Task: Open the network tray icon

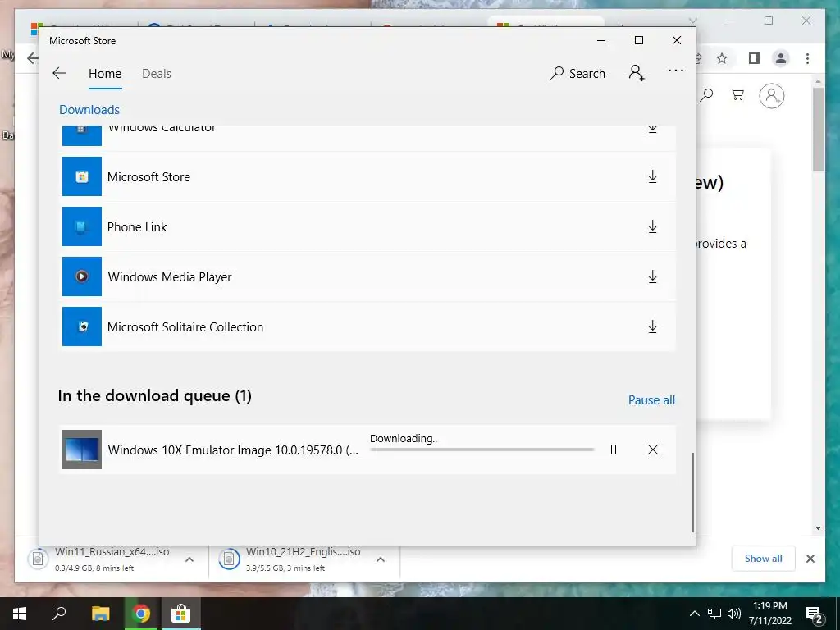Action: tap(714, 614)
